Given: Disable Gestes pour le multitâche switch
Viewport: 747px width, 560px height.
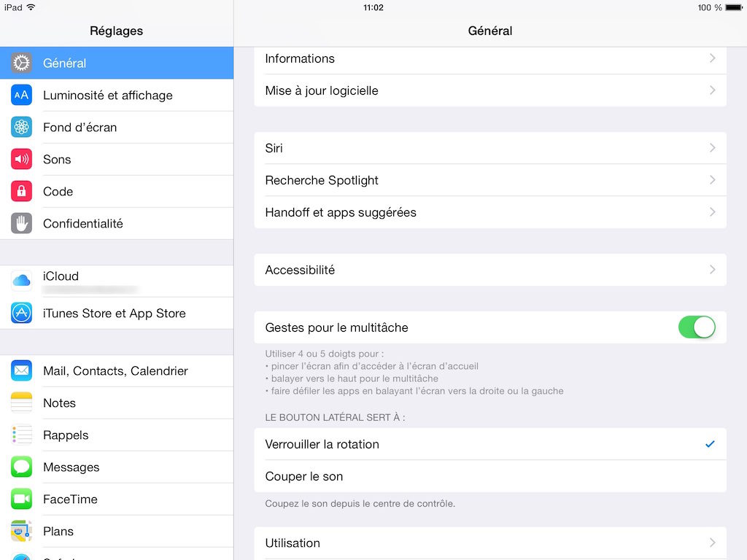Looking at the screenshot, I should click(x=697, y=327).
